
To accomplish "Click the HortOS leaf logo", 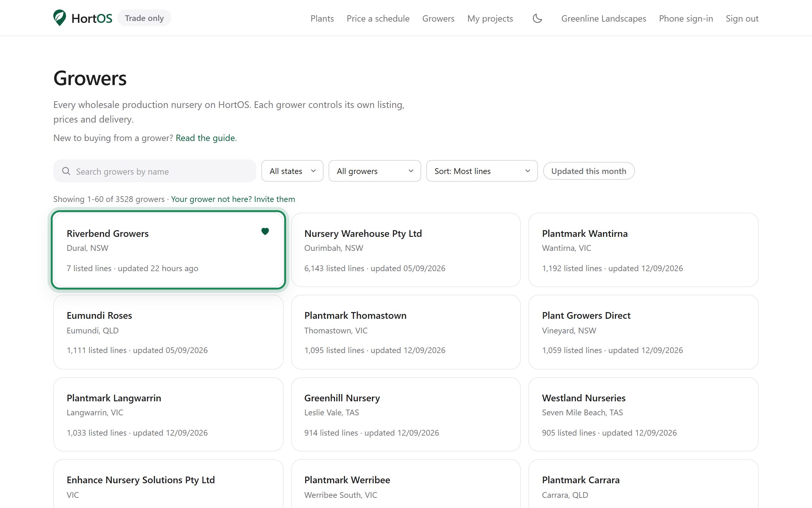I will [60, 18].
